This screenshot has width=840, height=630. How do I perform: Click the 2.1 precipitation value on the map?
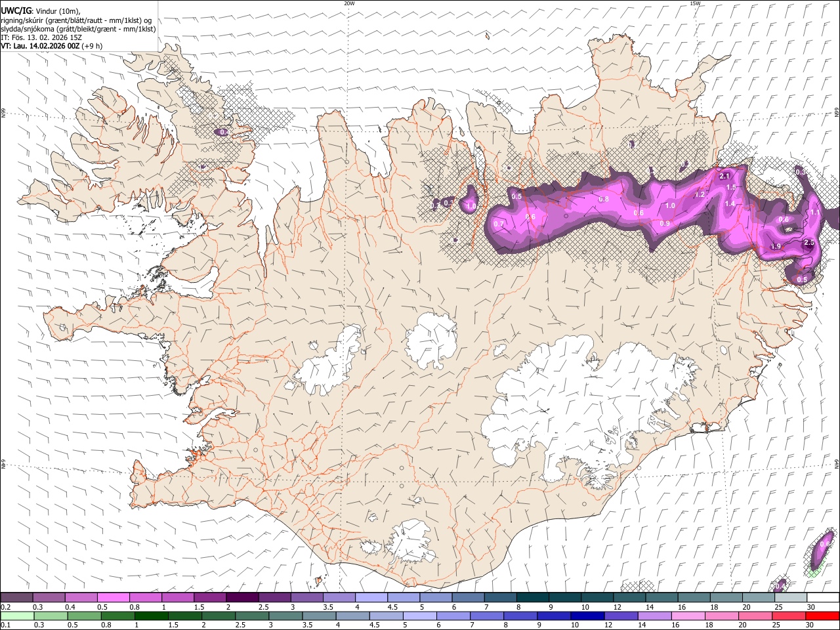tap(725, 176)
